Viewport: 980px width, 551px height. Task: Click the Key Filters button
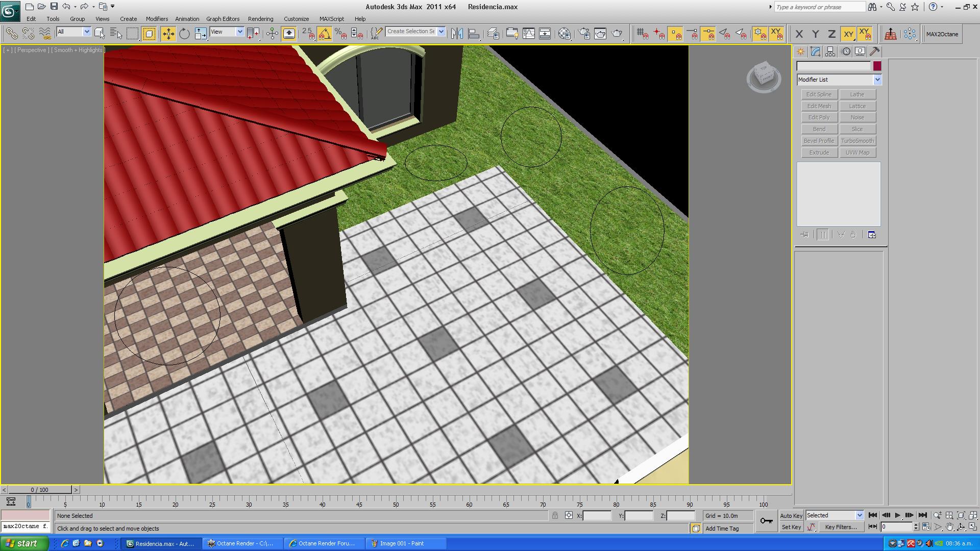[x=841, y=527]
